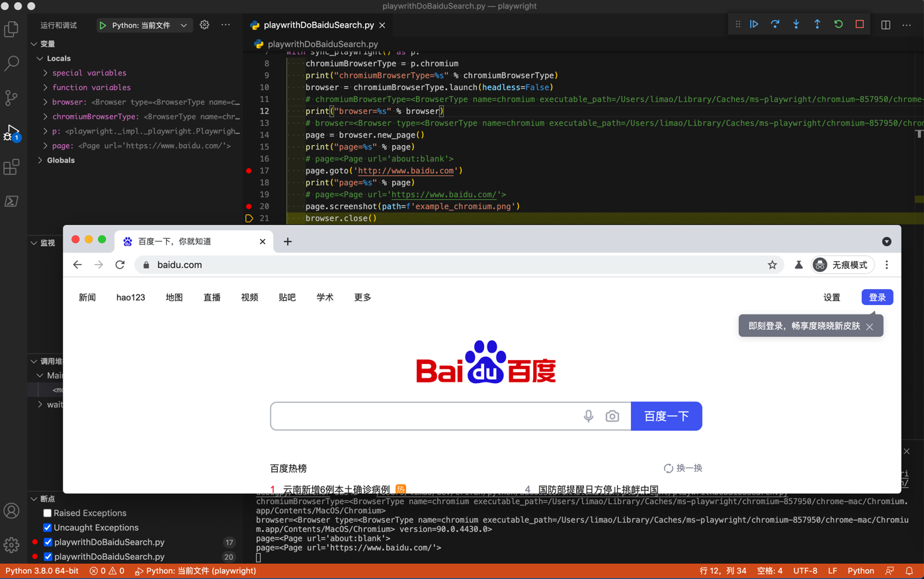Open 新闻 in Baidu navigation
This screenshot has width=924, height=579.
pos(87,298)
